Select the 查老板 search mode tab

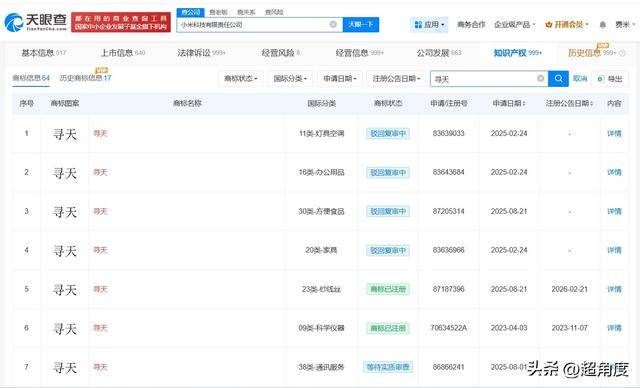pyautogui.click(x=218, y=12)
